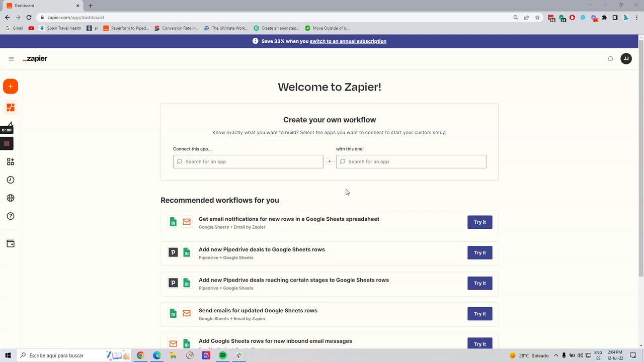This screenshot has width=644, height=362.
Task: Search in 'Connect this app' field
Action: click(248, 161)
